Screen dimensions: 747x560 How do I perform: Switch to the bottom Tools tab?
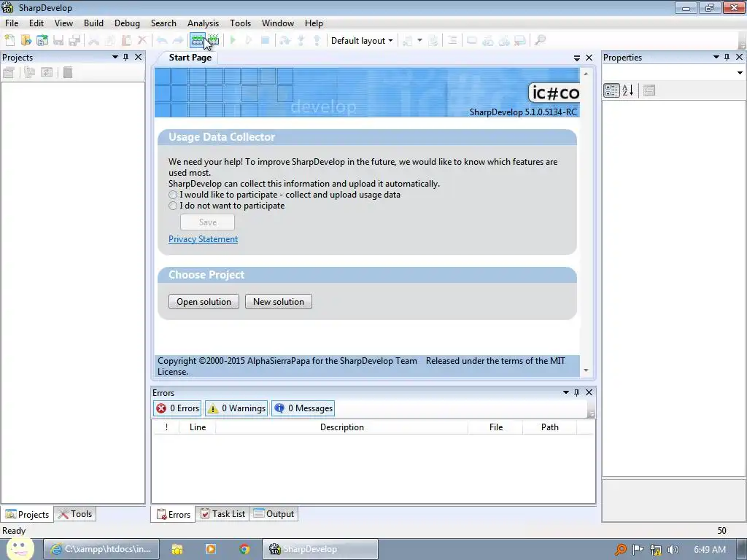coord(75,514)
